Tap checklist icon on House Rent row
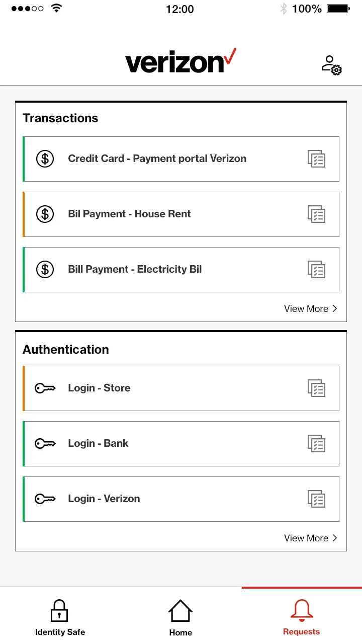The height and width of the screenshot is (644, 362). coord(317,214)
